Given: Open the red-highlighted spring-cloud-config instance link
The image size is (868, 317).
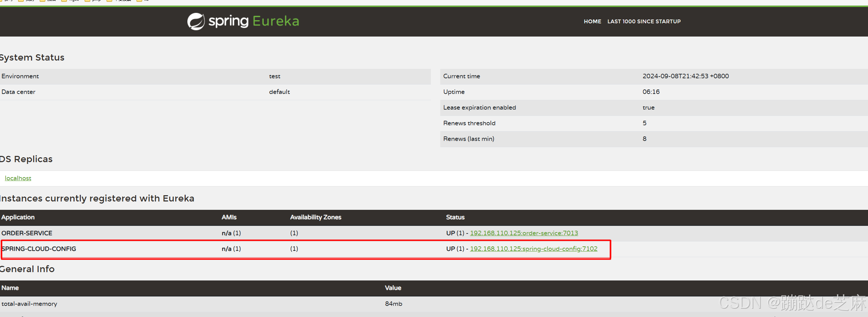Looking at the screenshot, I should point(533,249).
